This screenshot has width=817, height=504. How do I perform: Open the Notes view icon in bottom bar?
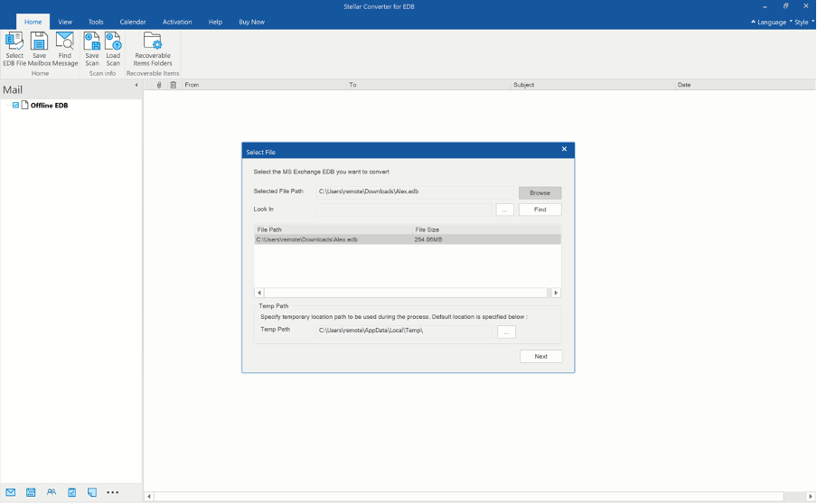[92, 492]
